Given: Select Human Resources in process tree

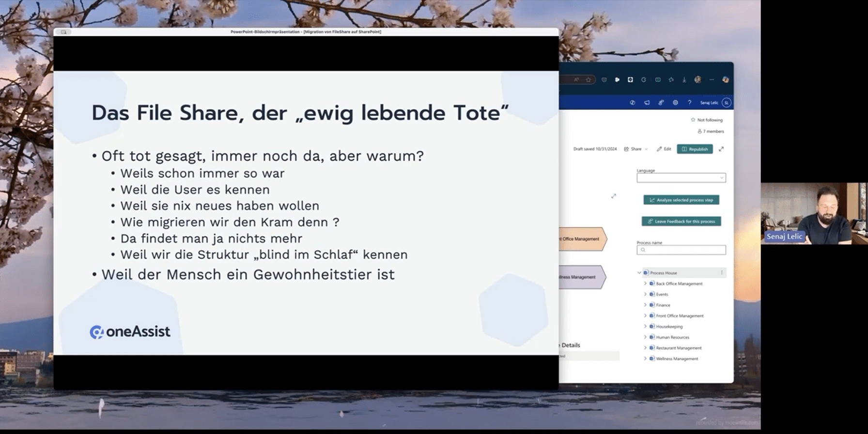Looking at the screenshot, I should coord(672,337).
